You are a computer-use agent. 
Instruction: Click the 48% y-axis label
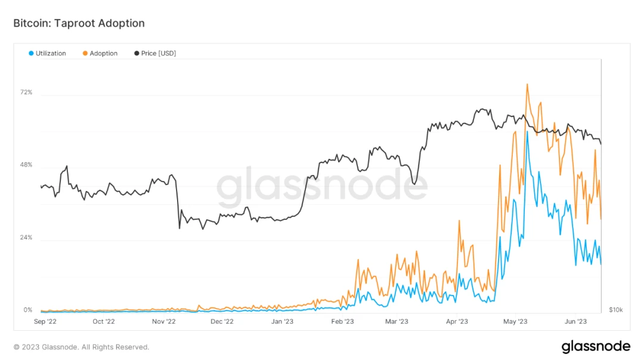(x=26, y=165)
